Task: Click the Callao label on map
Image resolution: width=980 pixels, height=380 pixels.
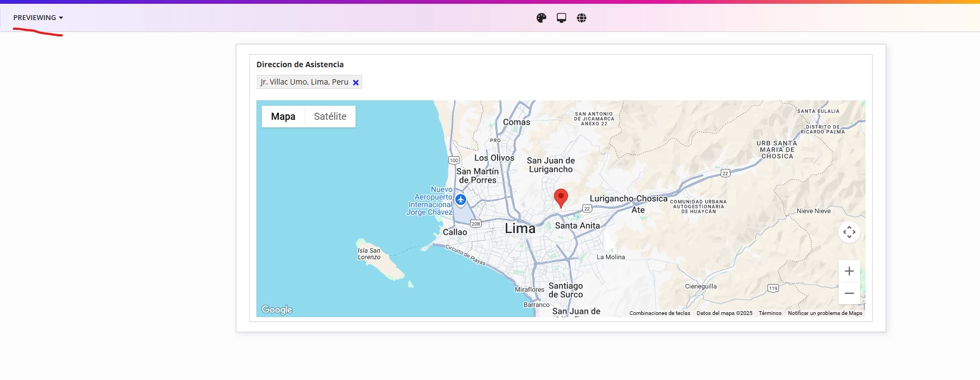Action: [455, 232]
